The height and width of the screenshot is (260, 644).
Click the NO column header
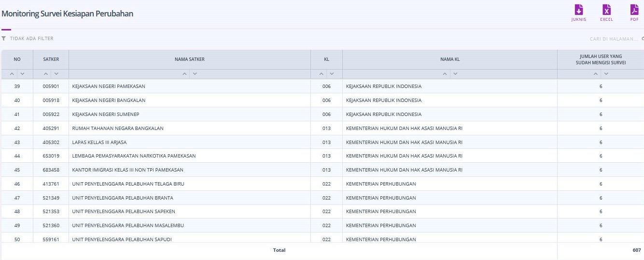tap(17, 59)
